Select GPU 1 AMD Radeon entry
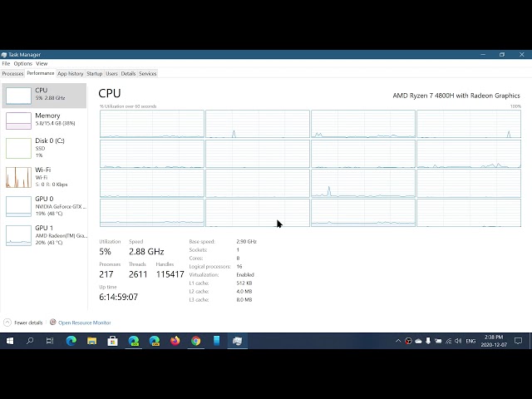The image size is (532, 399). coord(44,234)
